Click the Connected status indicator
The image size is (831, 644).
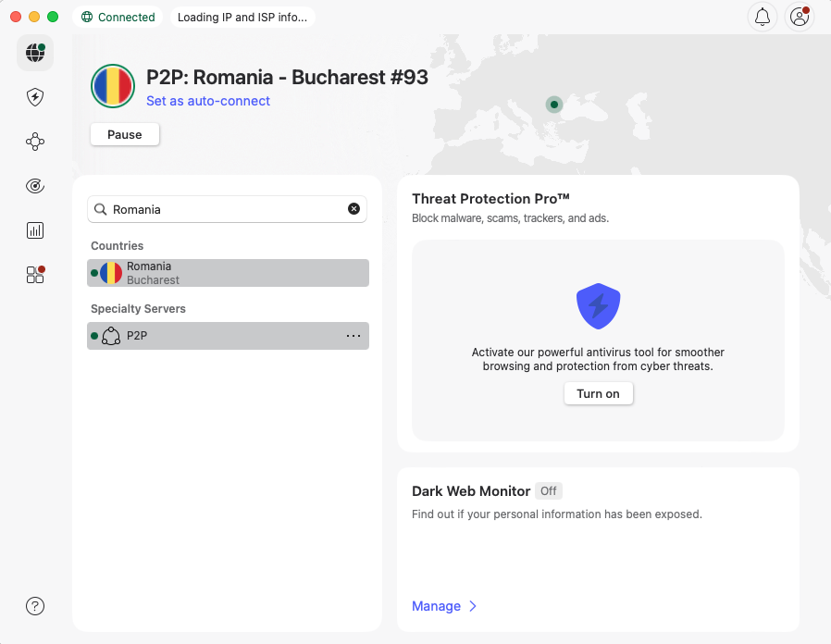tap(118, 17)
